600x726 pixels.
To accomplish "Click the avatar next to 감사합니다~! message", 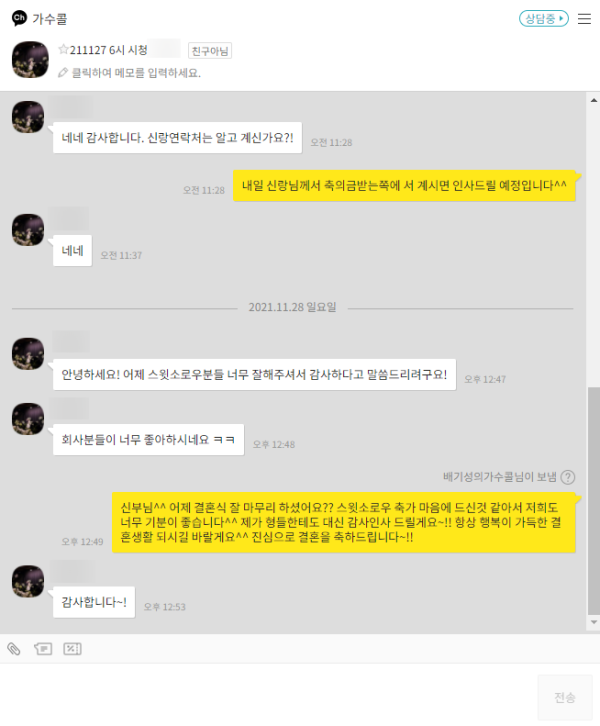I will click(x=28, y=581).
